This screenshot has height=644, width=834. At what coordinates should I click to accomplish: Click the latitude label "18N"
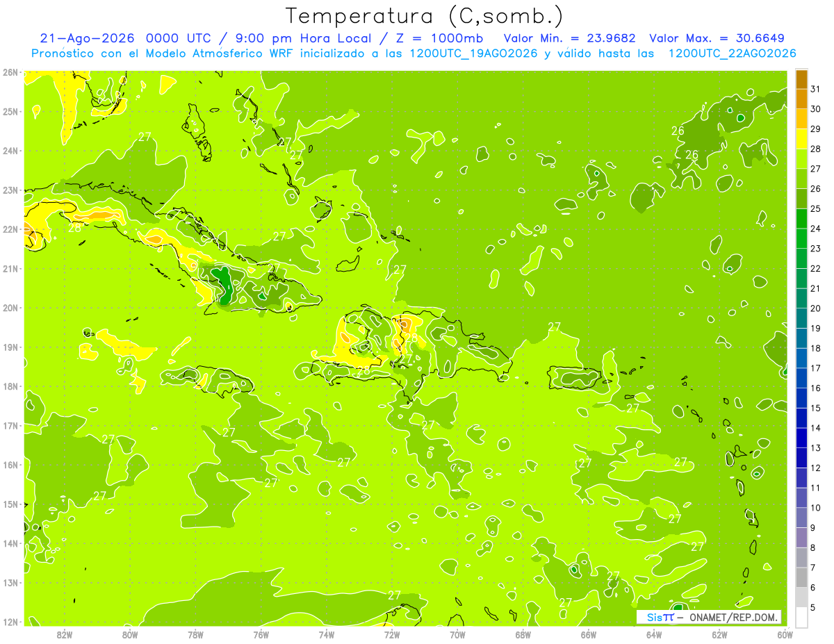pyautogui.click(x=11, y=386)
